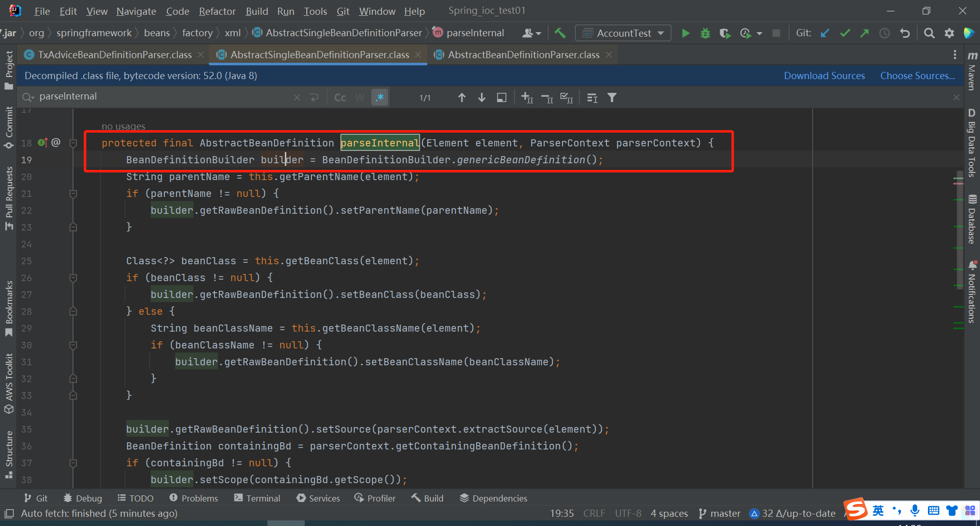Open the AccountTest run configuration dropdown
Viewport: 980px width, 526px height.
(660, 33)
